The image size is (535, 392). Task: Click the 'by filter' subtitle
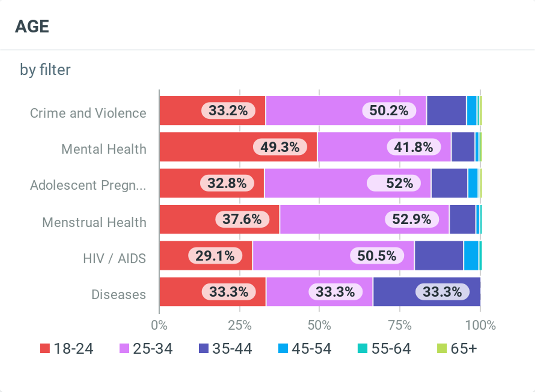[45, 70]
